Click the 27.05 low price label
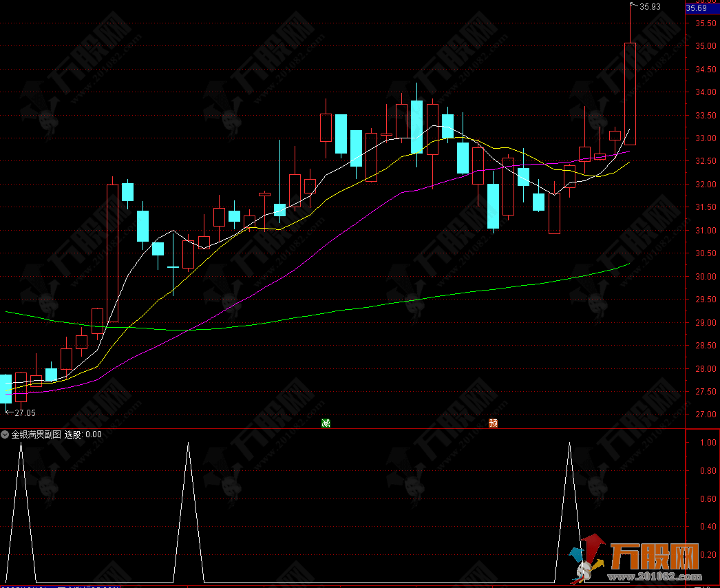The width and height of the screenshot is (720, 588). (23, 413)
